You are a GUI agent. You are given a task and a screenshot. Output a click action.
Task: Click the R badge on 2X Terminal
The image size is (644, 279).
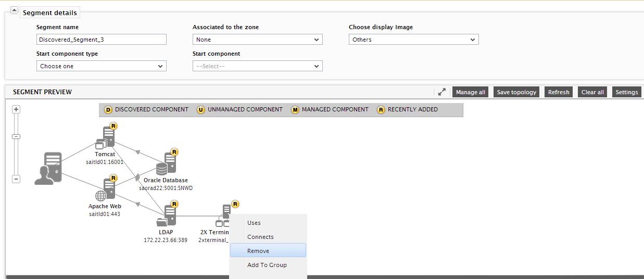235,204
